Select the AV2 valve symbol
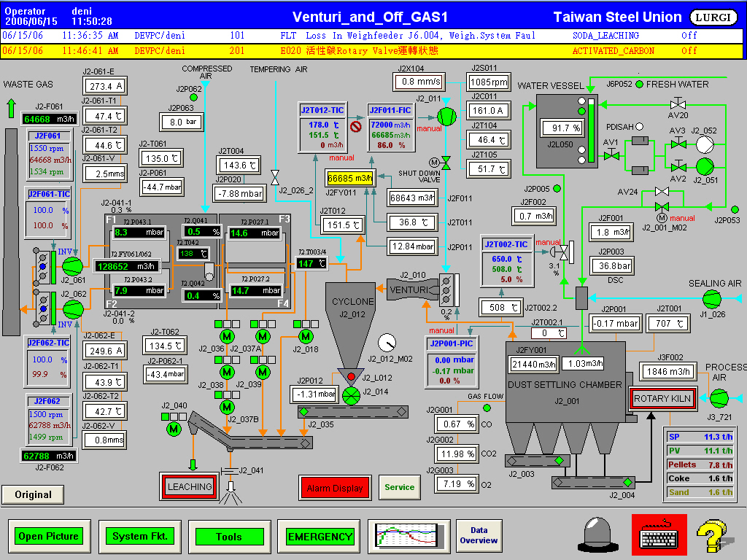 coord(678,167)
